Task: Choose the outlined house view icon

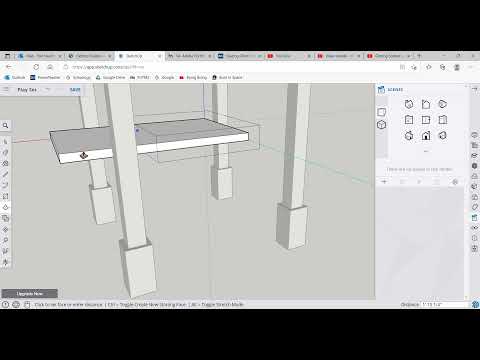Action: click(x=426, y=104)
